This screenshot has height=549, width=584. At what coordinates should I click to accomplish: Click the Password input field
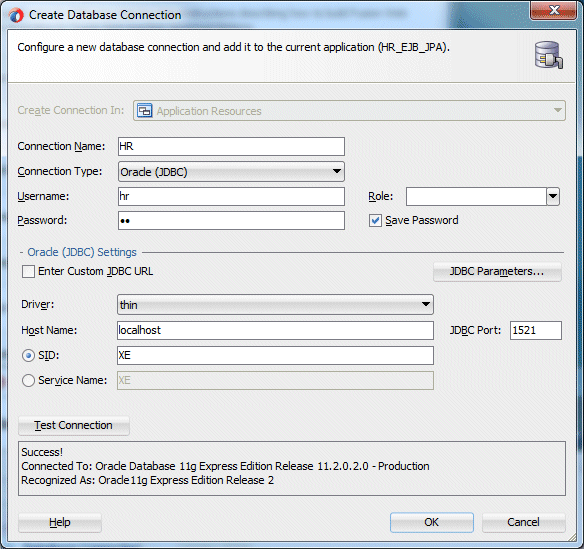click(231, 220)
